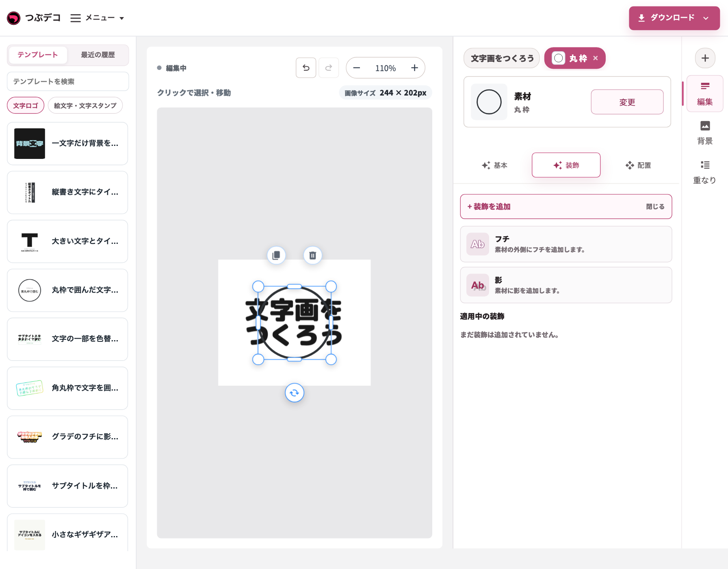
Task: Choose the 文字の一部を色替 template
Action: click(x=67, y=339)
